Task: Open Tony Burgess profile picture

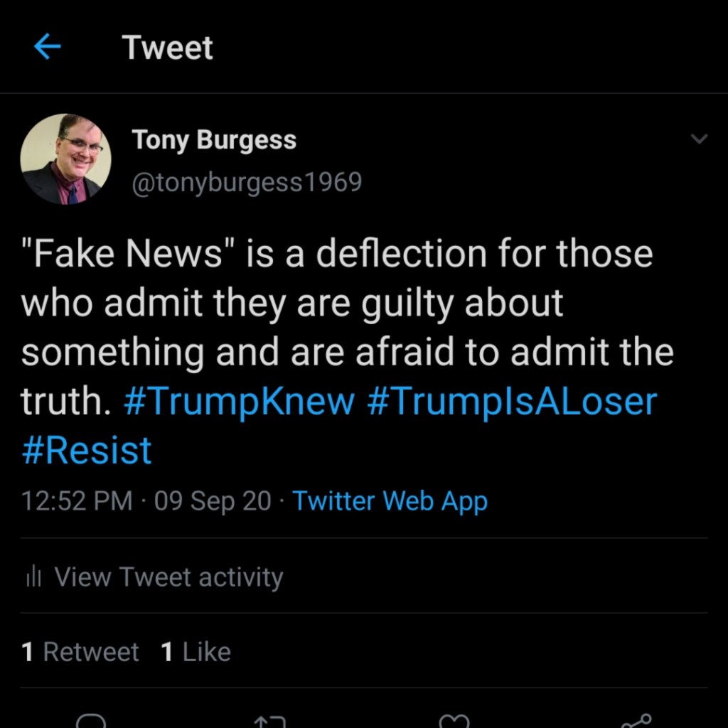Action: [65, 159]
